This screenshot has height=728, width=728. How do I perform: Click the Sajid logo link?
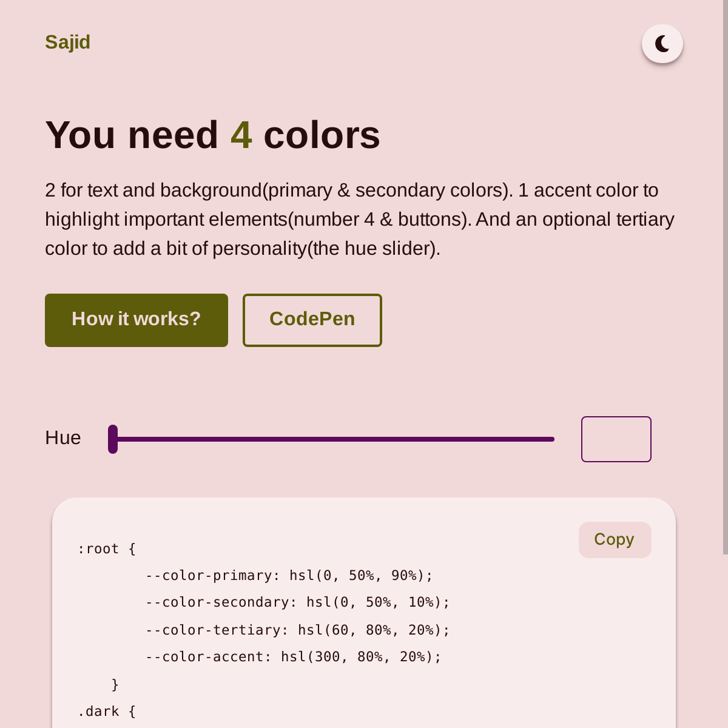[x=67, y=42]
